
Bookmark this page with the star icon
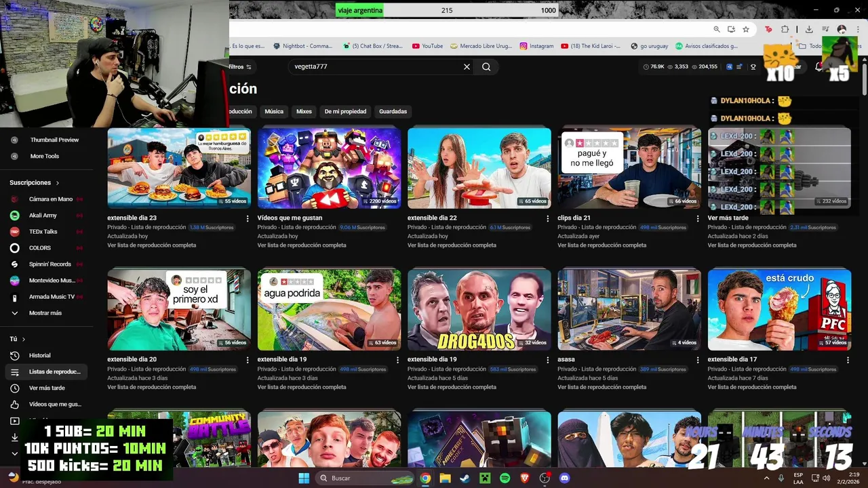(746, 29)
